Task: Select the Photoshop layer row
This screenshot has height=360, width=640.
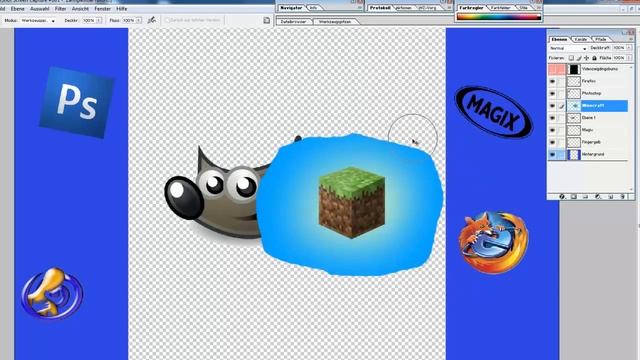Action: 598,93
